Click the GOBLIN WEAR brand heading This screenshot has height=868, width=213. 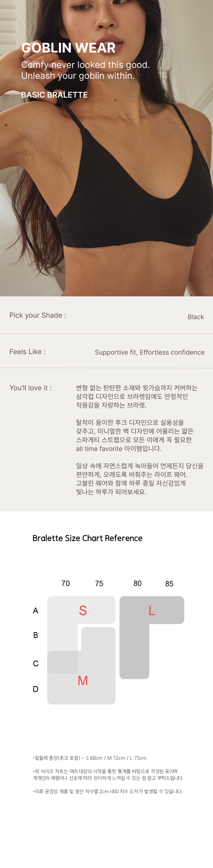(x=68, y=48)
